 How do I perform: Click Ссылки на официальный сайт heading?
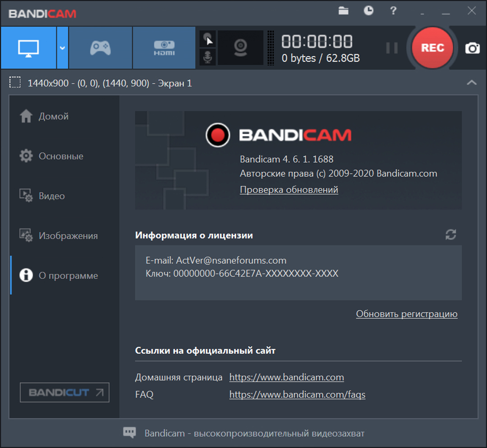click(205, 351)
